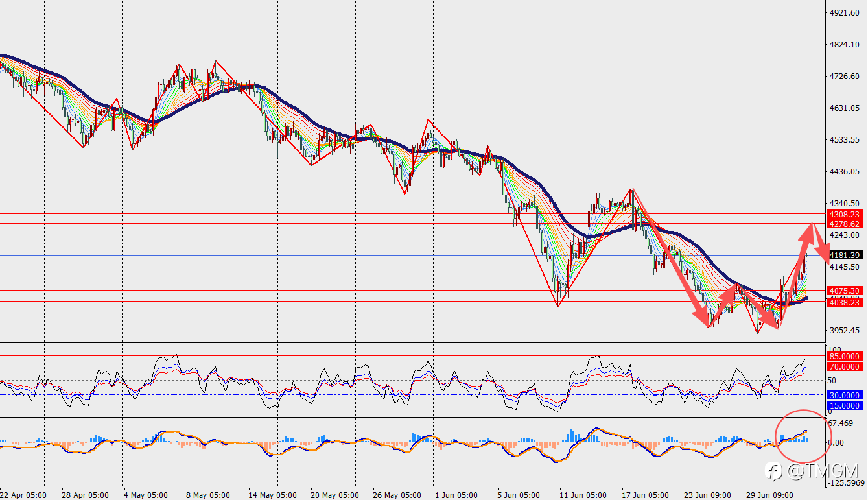Click the 17 Jun 05:00 time label
Screen dimensions: 868x500
coord(645,495)
